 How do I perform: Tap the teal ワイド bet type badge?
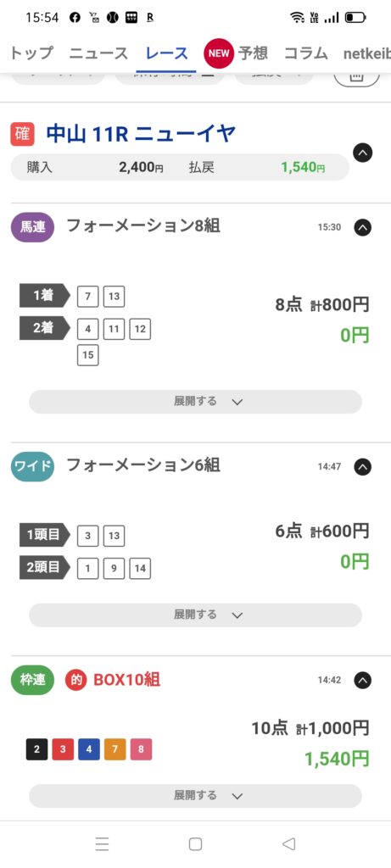coord(33,467)
